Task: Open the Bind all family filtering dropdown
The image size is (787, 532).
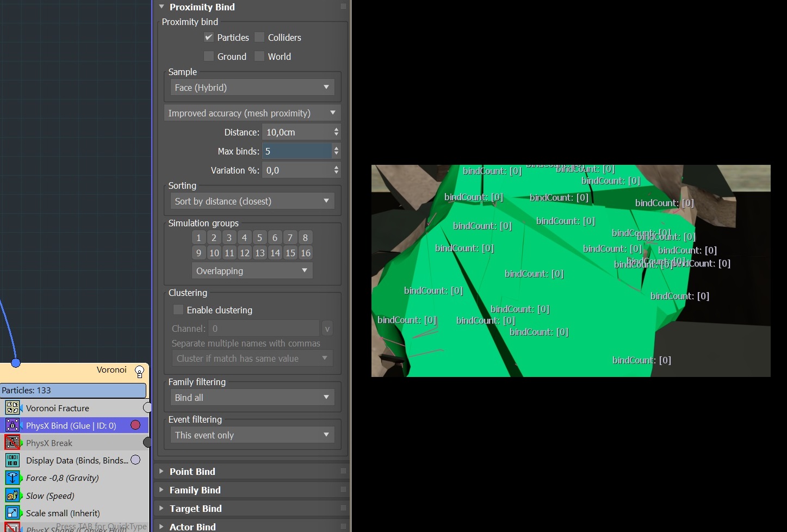Action: (252, 398)
